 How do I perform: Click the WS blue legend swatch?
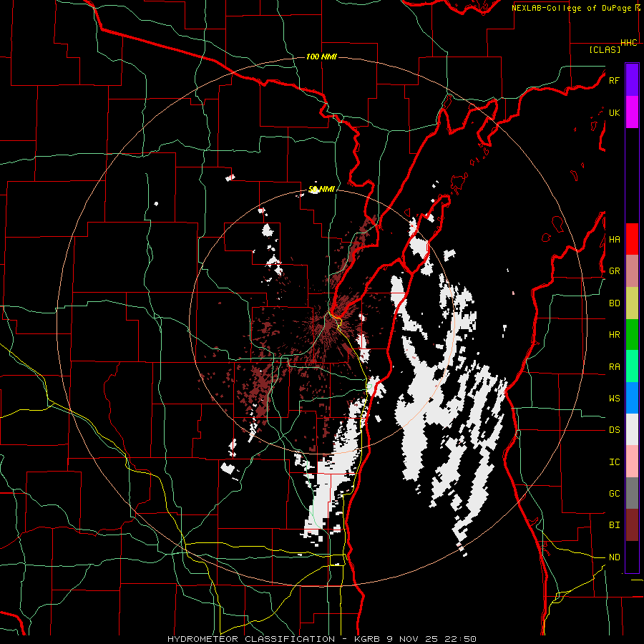pyautogui.click(x=632, y=398)
